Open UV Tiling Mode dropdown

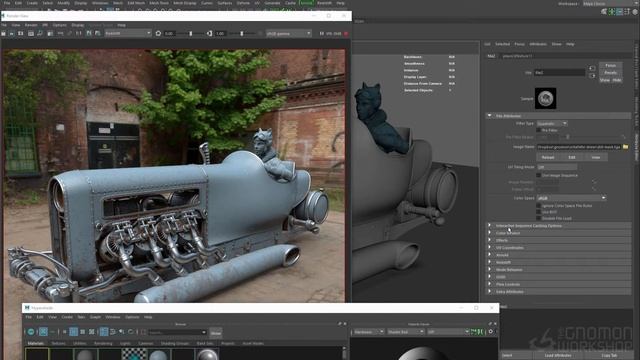pyautogui.click(x=557, y=167)
